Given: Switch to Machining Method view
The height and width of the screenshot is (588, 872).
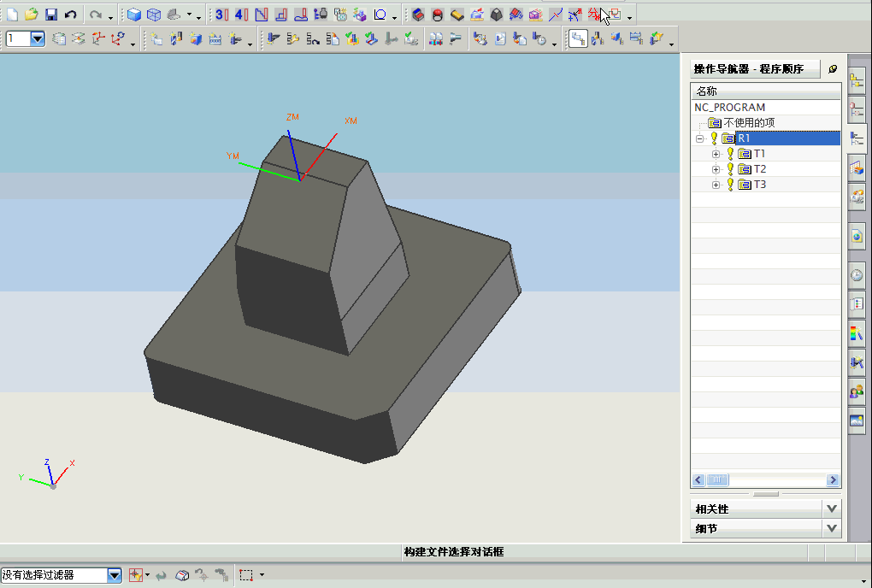Looking at the screenshot, I should tap(637, 39).
